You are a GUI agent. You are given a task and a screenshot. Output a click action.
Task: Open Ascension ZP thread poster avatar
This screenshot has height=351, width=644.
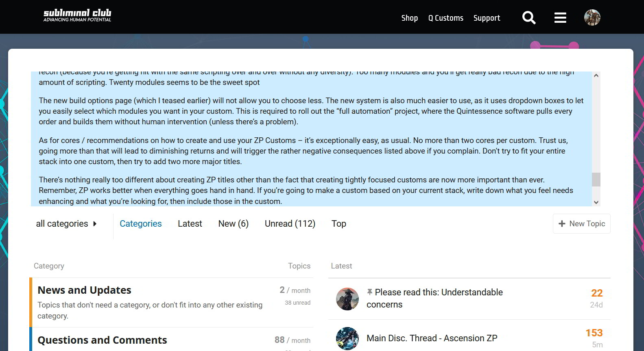[x=347, y=338]
